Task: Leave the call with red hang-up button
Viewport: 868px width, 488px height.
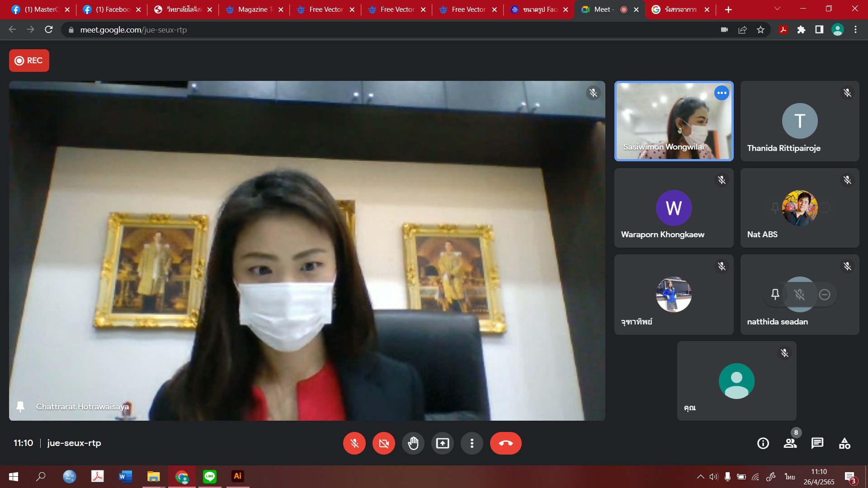Action: (x=505, y=443)
